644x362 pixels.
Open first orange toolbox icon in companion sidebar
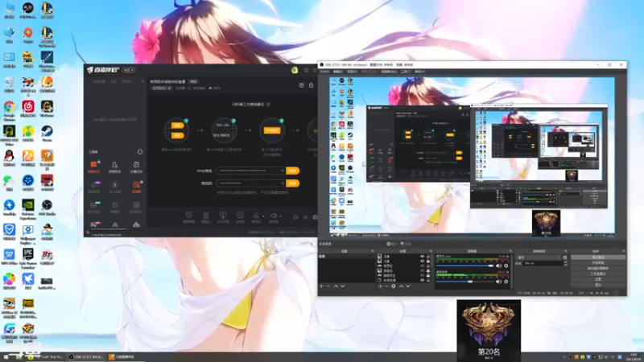(x=93, y=165)
